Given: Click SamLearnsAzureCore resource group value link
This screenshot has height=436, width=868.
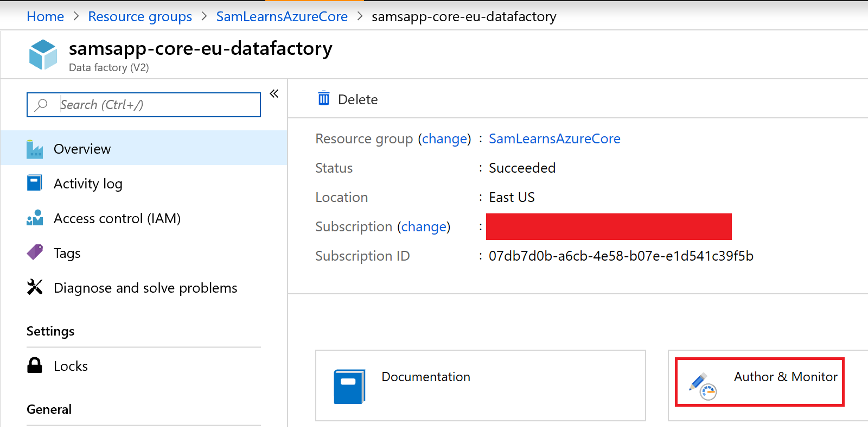Looking at the screenshot, I should 554,138.
